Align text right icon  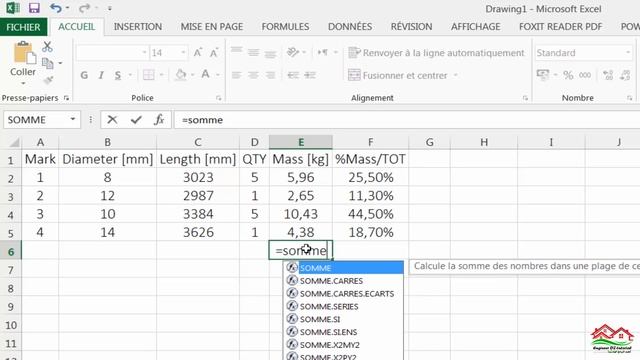pos(270,75)
